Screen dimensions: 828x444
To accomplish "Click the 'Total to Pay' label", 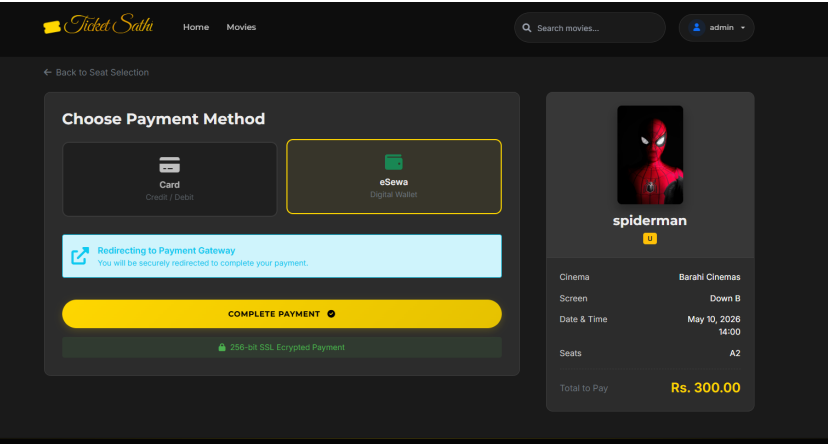I will [x=584, y=388].
